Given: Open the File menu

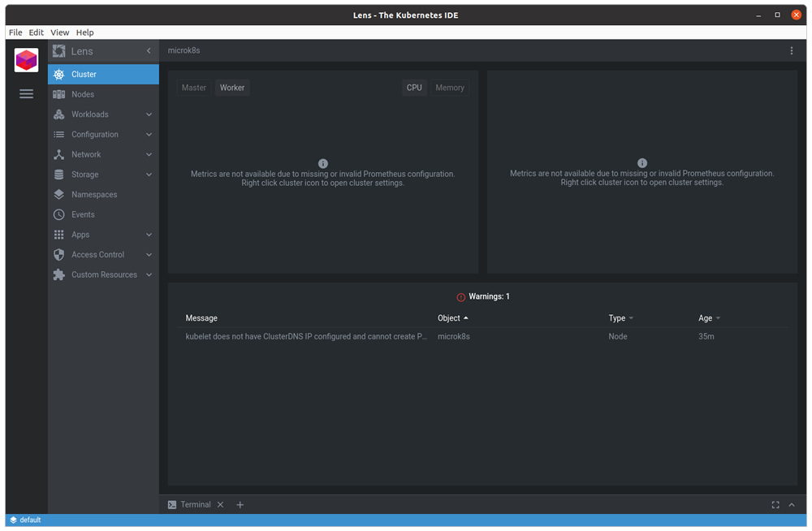Looking at the screenshot, I should 15,32.
